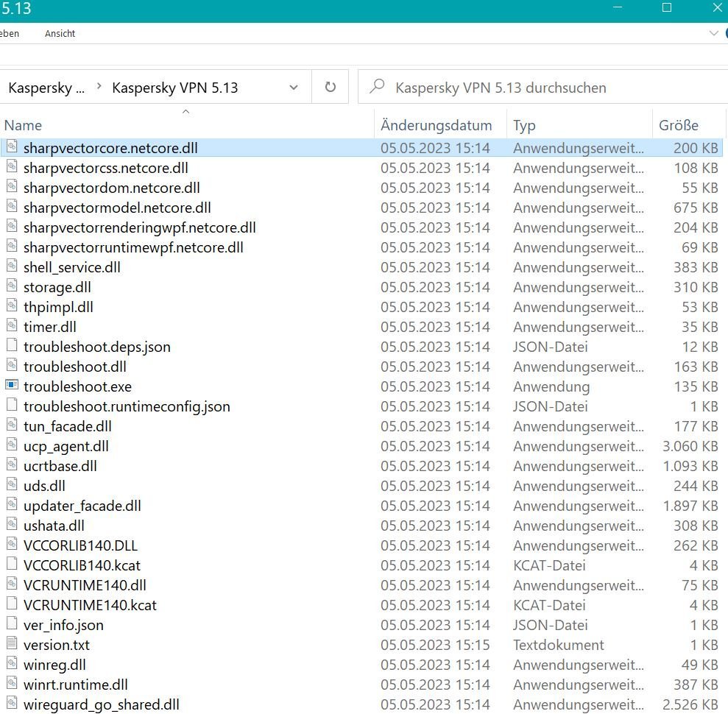This screenshot has width=728, height=714.
Task: Click the timer.dll file icon
Action: tap(12, 325)
